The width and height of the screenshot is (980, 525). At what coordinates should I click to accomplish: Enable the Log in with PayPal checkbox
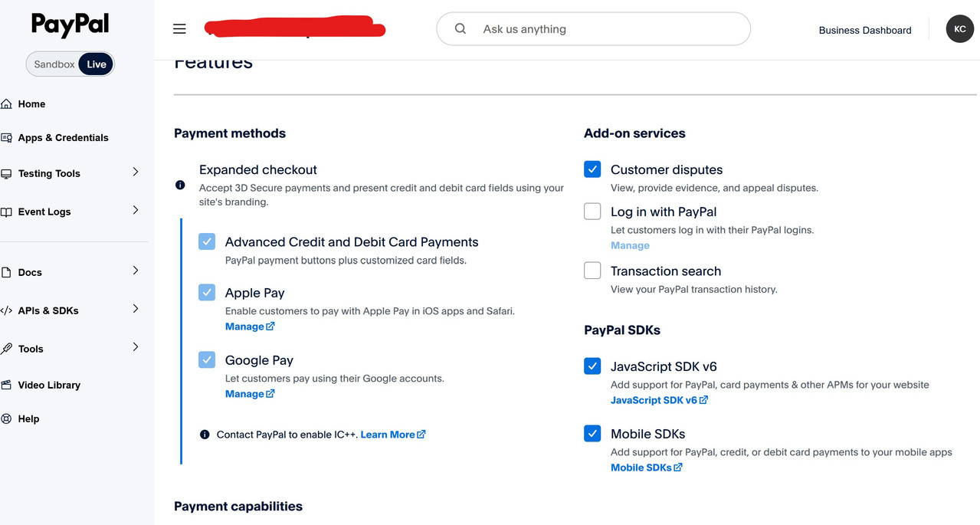[x=592, y=212]
